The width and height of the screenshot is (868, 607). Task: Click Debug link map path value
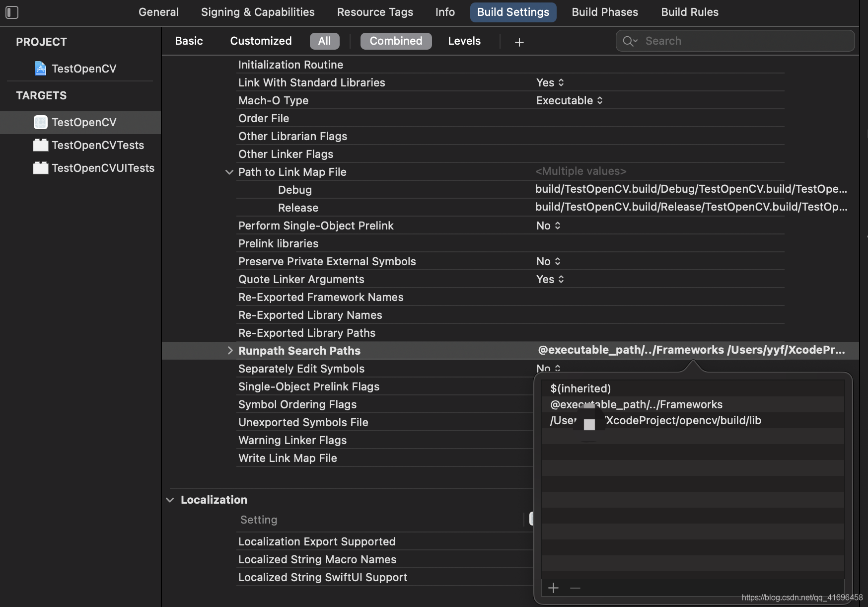[x=691, y=189]
